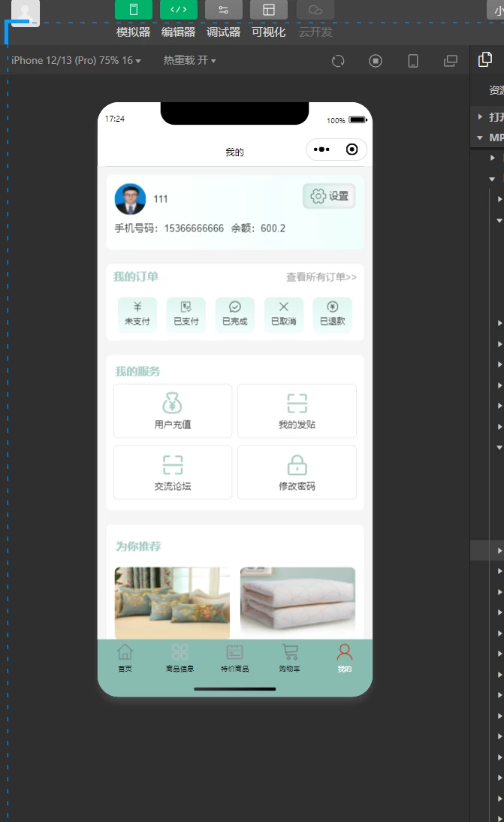Open the 我的发贴 my posts service
504x822 pixels.
[297, 411]
